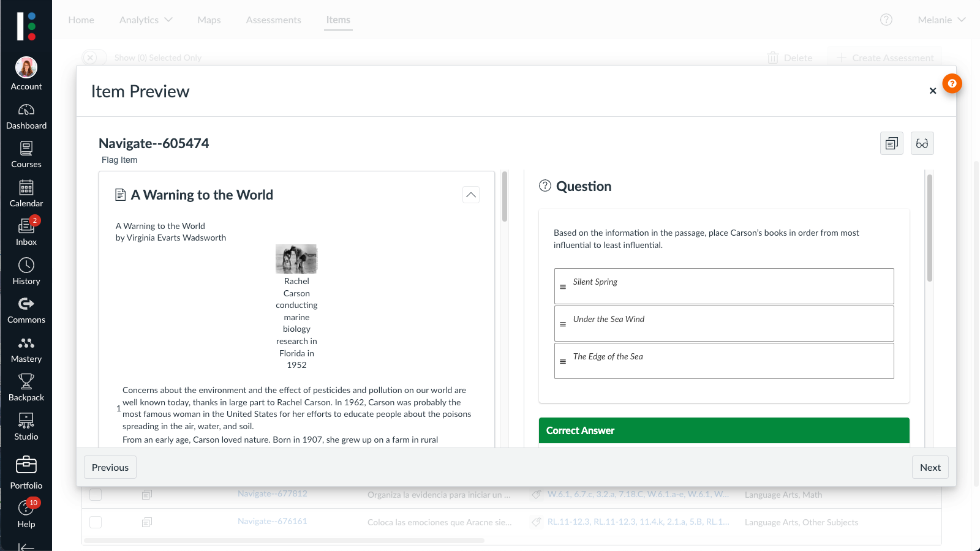This screenshot has width=980, height=551.
Task: Open the Inbox with 2 unread
Action: [26, 233]
